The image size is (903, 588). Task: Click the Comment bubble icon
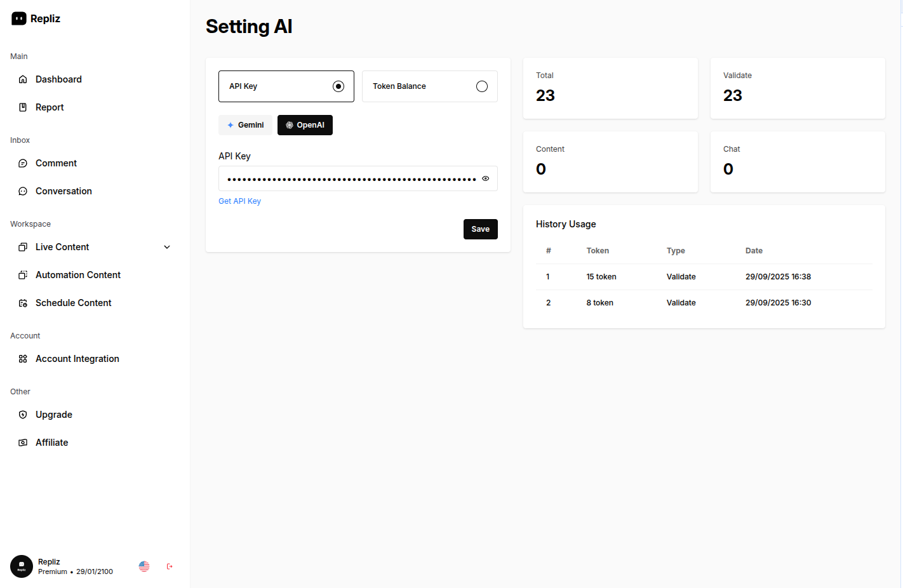tap(23, 163)
